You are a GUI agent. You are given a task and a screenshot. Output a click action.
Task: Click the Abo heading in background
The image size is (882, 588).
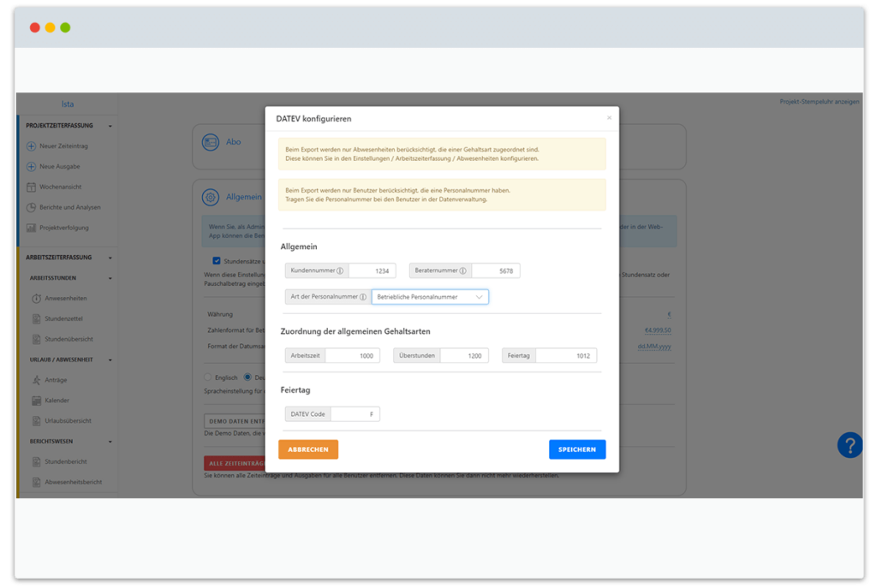(x=234, y=142)
